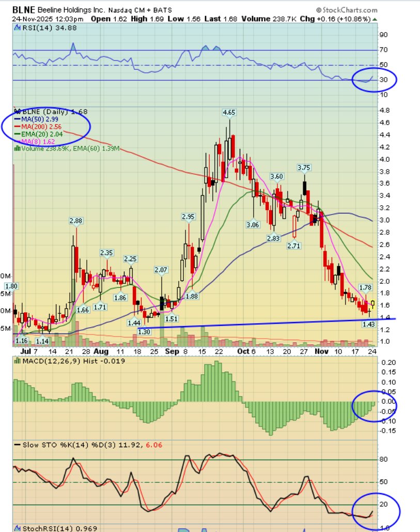Select the Slow STO %K line marker
420x532 pixels.
(x=17, y=443)
